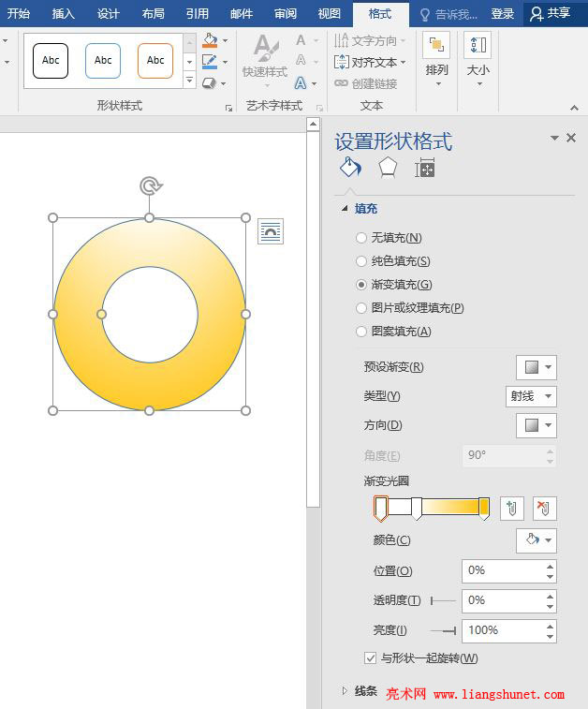Select the last yellow gradient stop
Viewport: 588px width, 709px height.
(x=484, y=509)
